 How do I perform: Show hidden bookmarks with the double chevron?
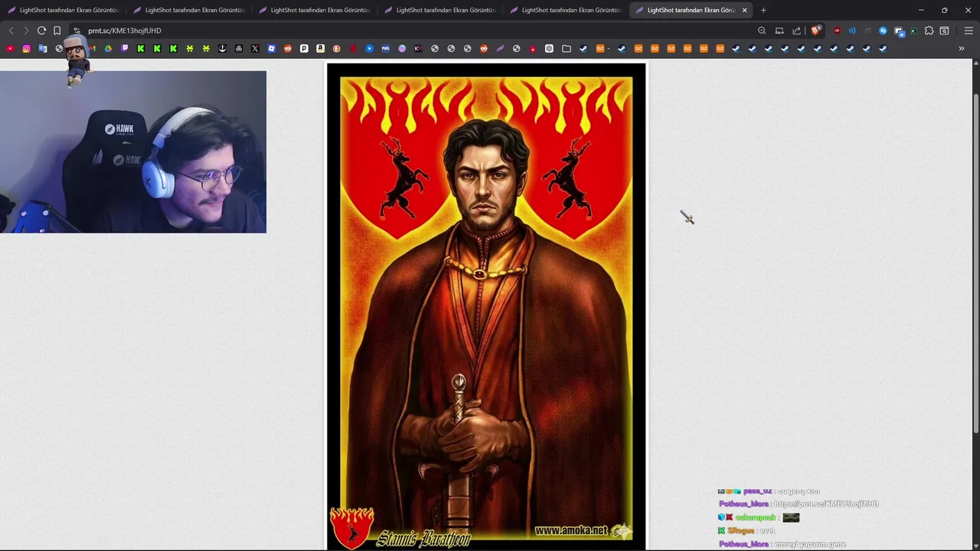[962, 49]
